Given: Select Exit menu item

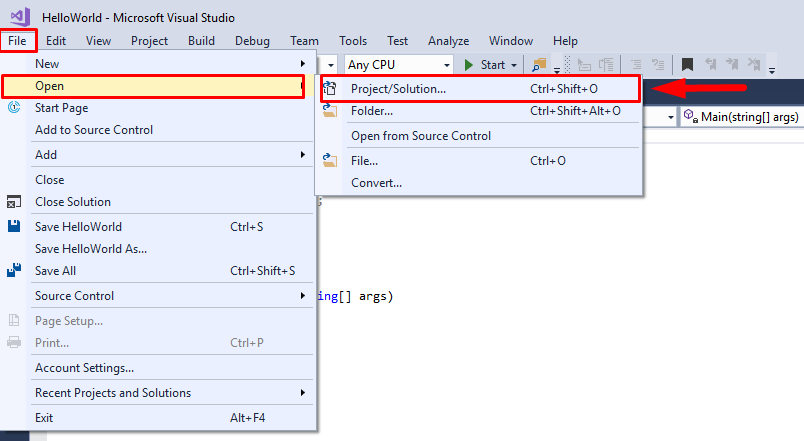Looking at the screenshot, I should click(158, 417).
